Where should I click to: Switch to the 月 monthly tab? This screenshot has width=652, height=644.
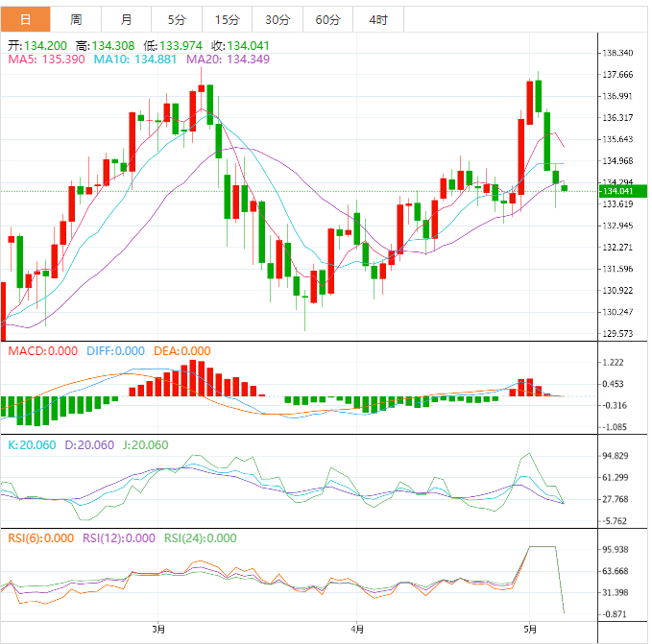tap(127, 19)
